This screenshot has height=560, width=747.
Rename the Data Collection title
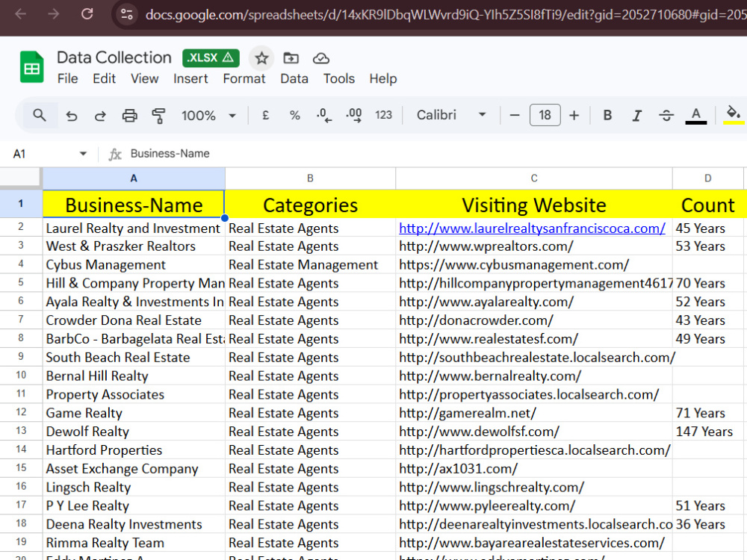coord(114,57)
